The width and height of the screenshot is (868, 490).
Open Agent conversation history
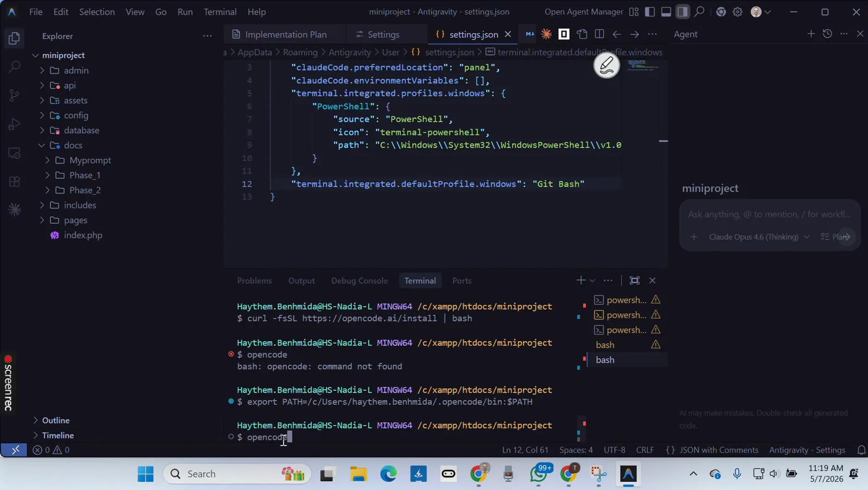tap(827, 34)
